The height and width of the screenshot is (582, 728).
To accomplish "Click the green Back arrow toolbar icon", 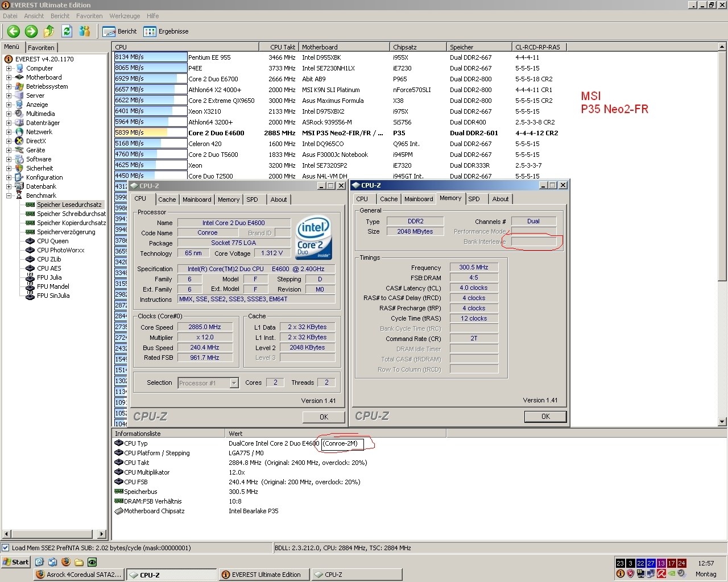I will click(14, 31).
